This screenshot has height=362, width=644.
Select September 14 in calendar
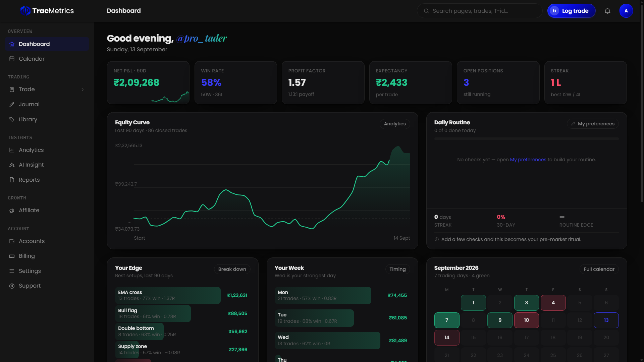tap(447, 338)
